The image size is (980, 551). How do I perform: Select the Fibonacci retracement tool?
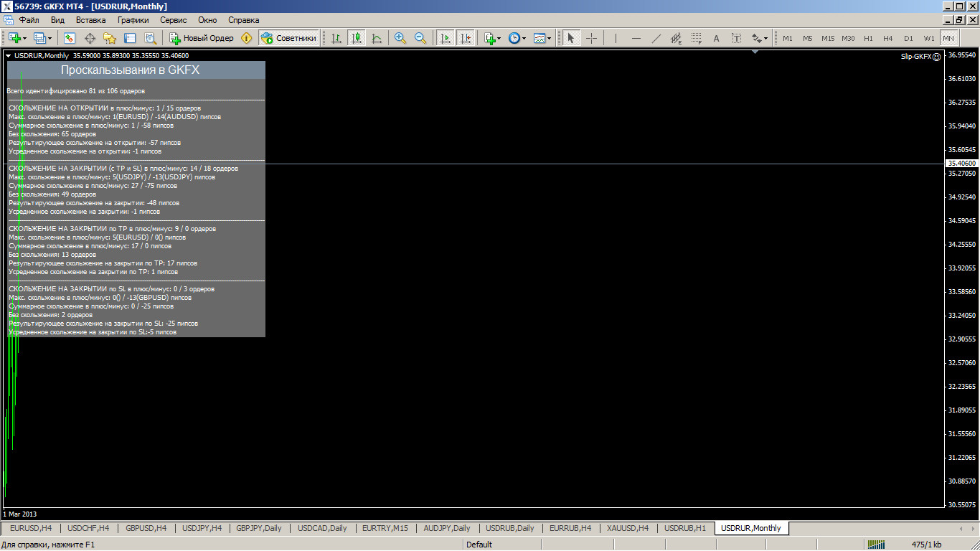[x=696, y=38]
